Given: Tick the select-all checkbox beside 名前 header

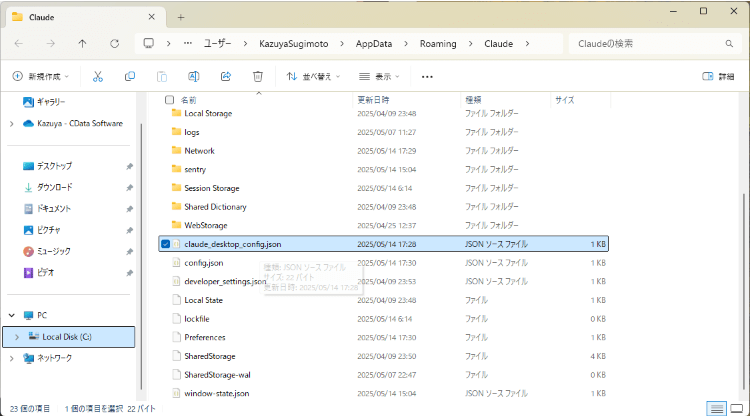Looking at the screenshot, I should pyautogui.click(x=169, y=100).
